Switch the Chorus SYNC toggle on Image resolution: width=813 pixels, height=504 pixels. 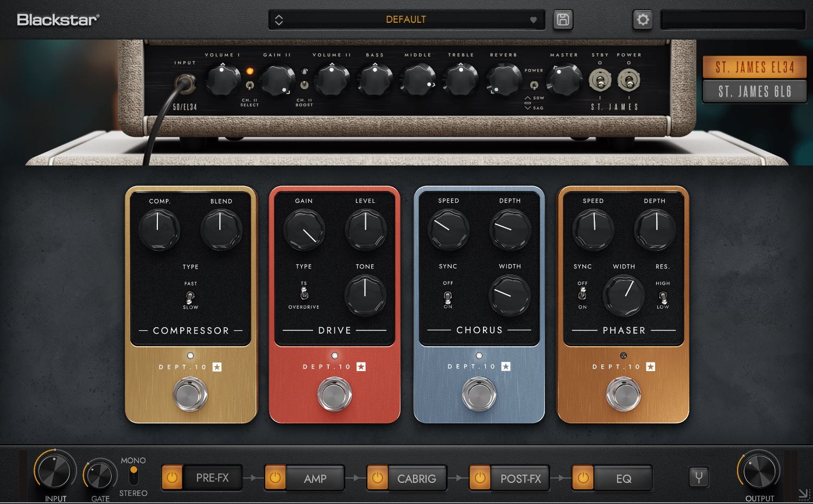click(447, 298)
